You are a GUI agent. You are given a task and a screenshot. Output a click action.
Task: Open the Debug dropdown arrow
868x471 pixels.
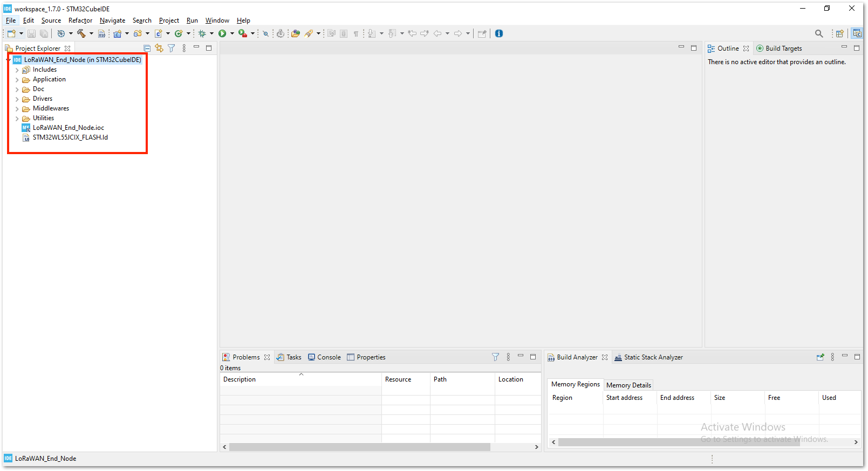coord(211,33)
